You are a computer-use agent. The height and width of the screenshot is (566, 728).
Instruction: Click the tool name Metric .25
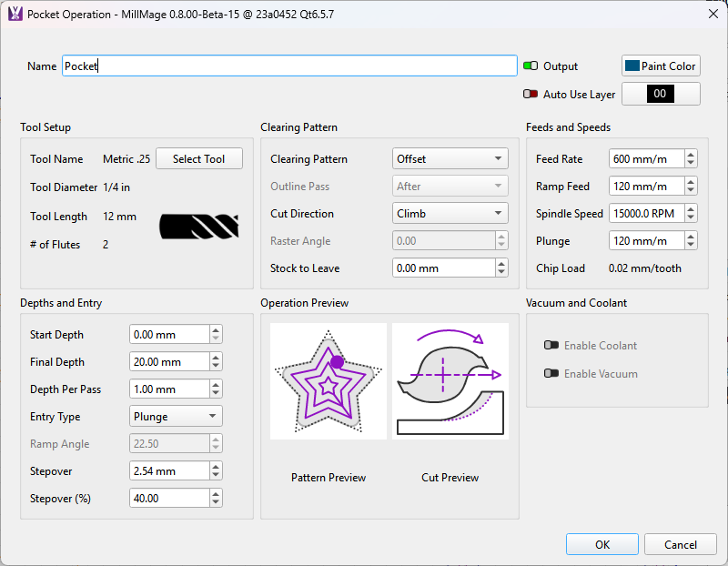tap(126, 159)
